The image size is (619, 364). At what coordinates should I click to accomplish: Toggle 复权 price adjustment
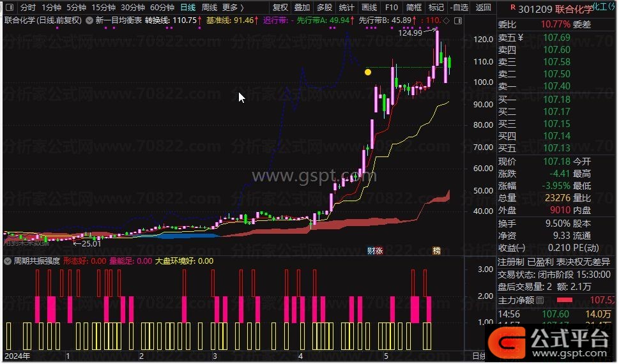[x=280, y=7]
